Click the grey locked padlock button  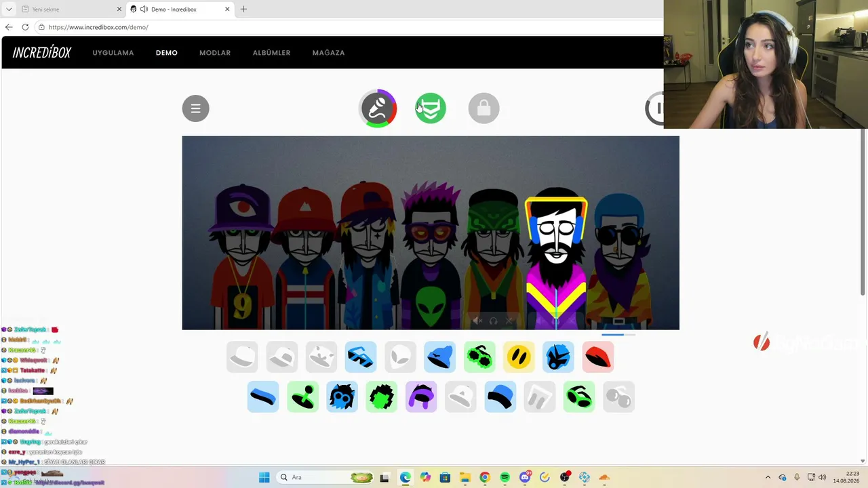click(484, 108)
